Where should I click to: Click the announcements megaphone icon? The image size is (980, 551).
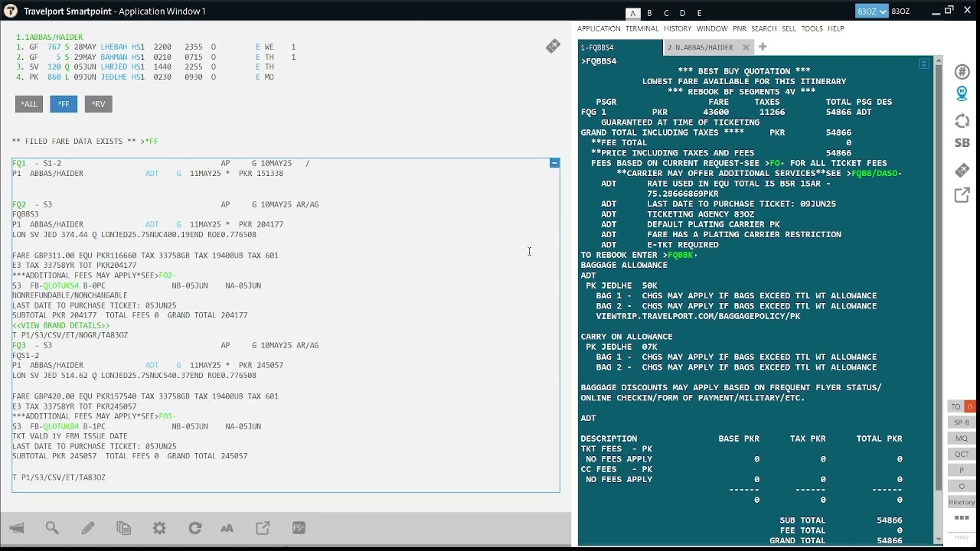[17, 528]
